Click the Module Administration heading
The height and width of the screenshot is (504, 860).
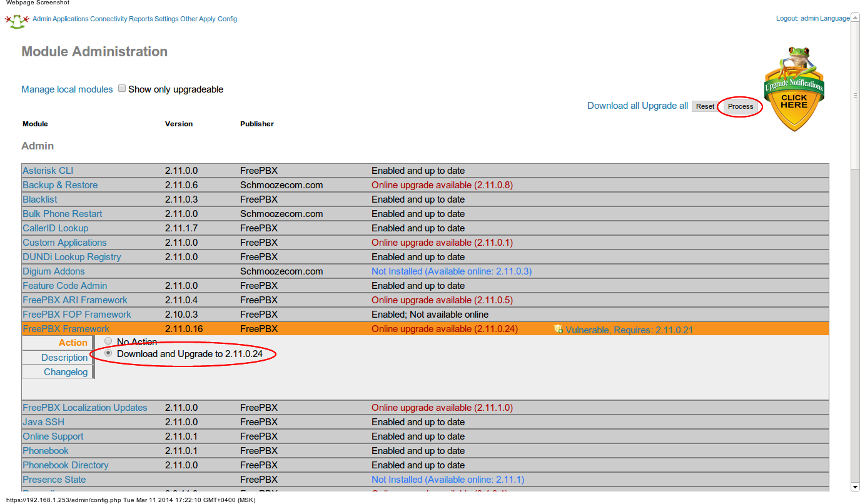tap(94, 52)
